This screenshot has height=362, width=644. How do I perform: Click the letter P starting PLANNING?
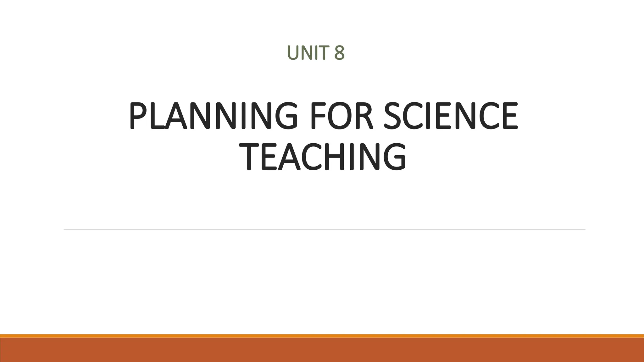(x=138, y=116)
